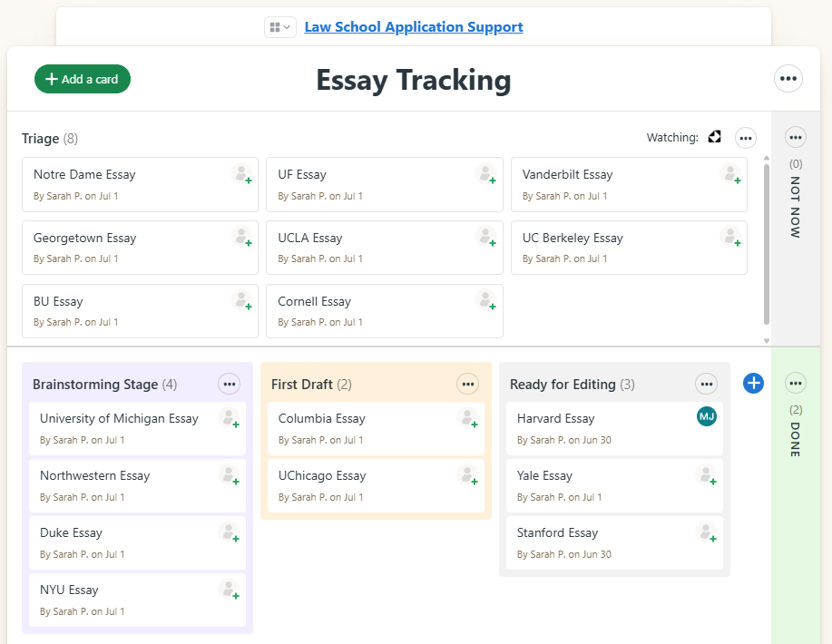The width and height of the screenshot is (832, 644).
Task: Open the Notre Dame Essay card
Action: pyautogui.click(x=140, y=185)
